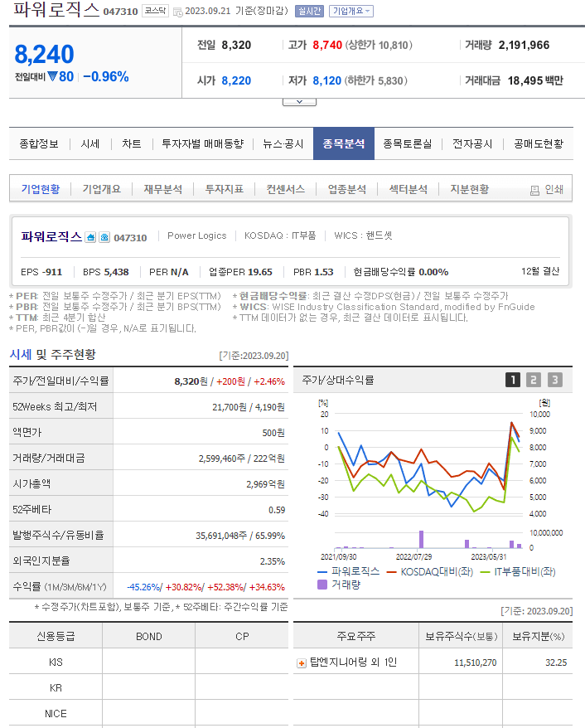Select the 종목분석 tab
Image resolution: width=585 pixels, height=728 pixels.
click(x=344, y=143)
